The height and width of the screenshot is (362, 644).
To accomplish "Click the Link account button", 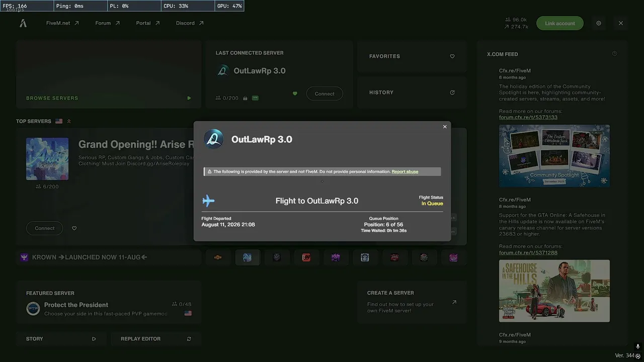I will (560, 23).
